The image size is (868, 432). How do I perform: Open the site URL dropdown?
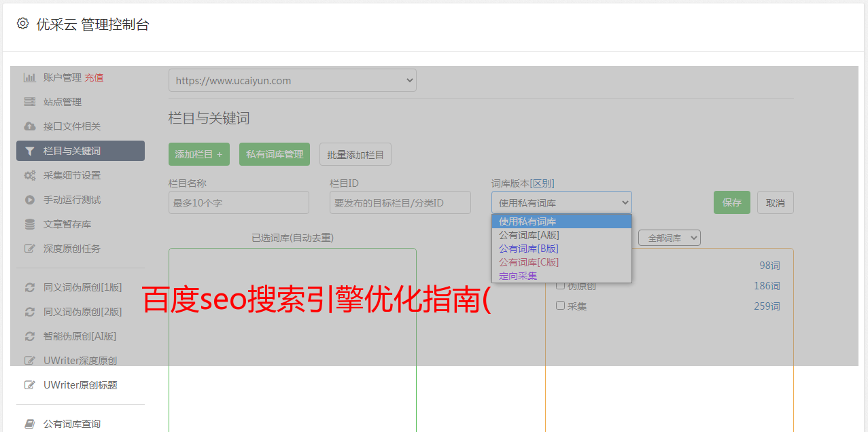click(292, 80)
